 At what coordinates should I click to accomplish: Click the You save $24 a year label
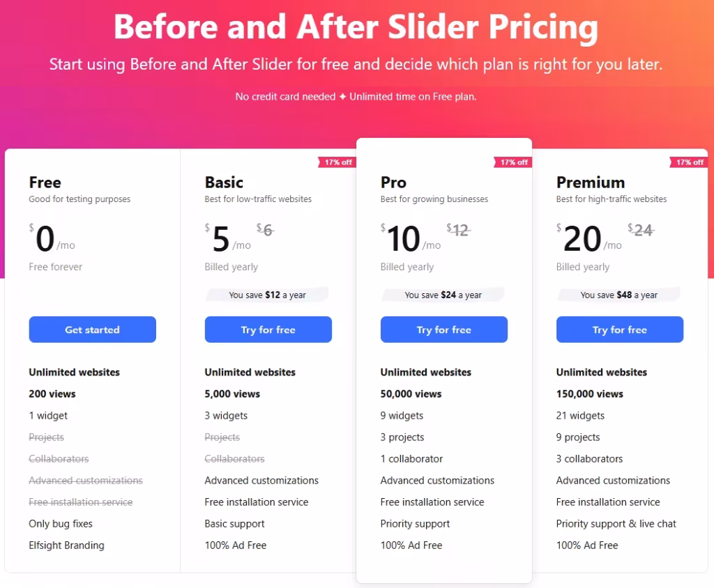point(443,295)
